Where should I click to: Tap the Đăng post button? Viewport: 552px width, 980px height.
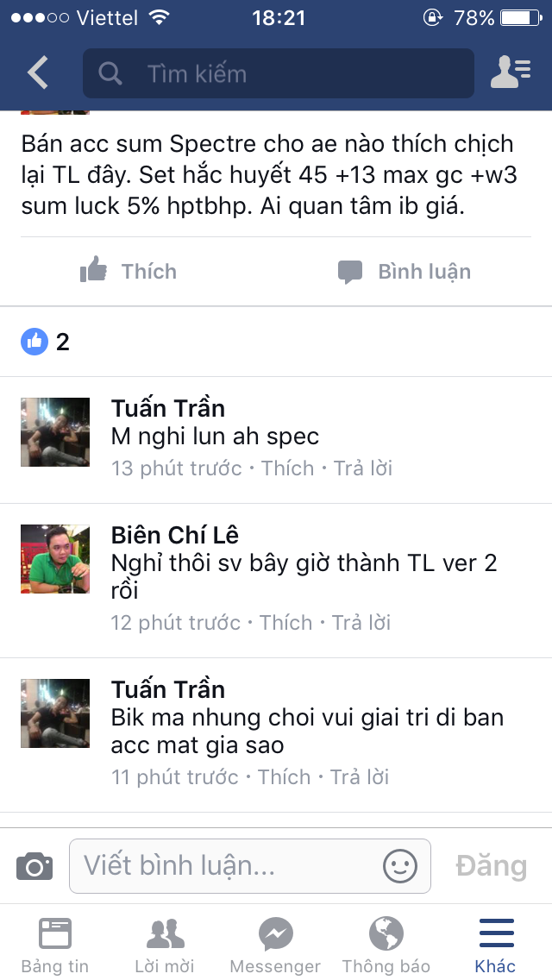click(492, 866)
